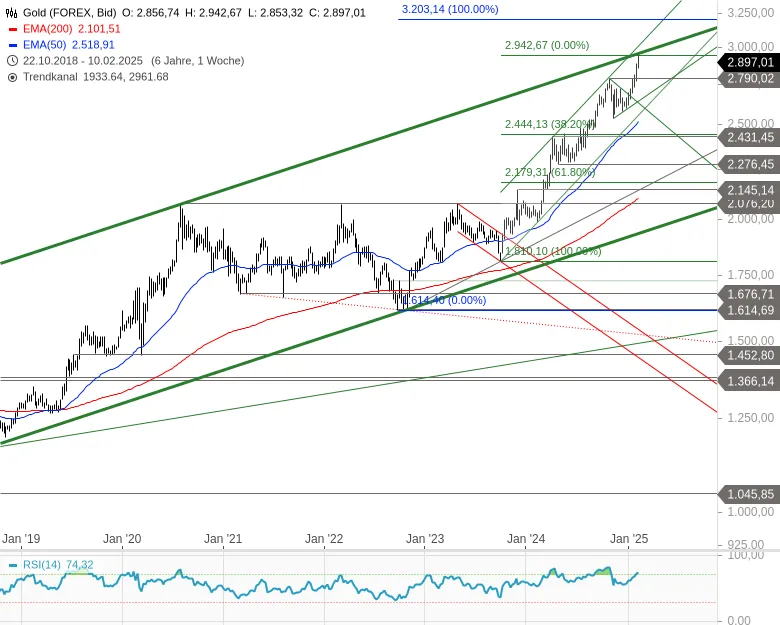780x625 pixels.
Task: Click price level tag 2.145,14
Action: [x=748, y=190]
